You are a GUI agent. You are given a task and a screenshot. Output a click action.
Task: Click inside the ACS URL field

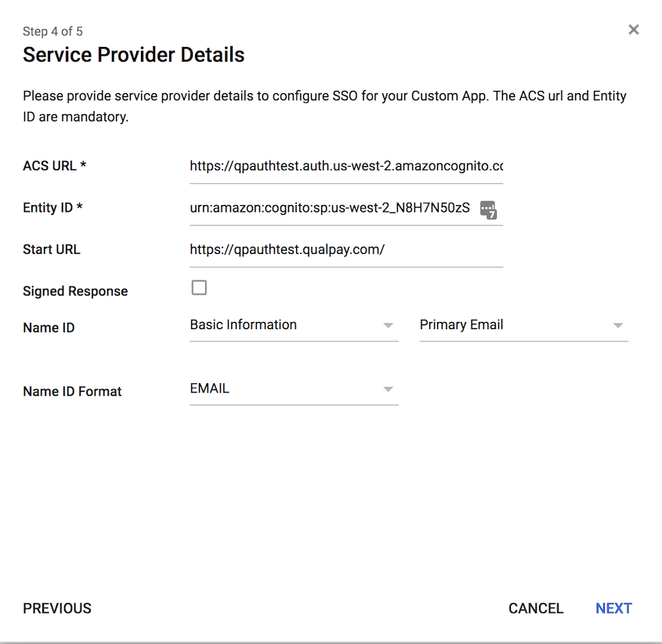pyautogui.click(x=345, y=165)
